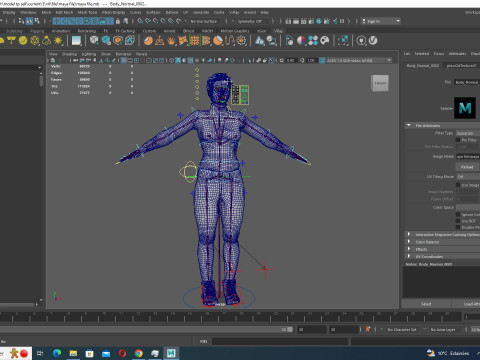Screen dimensions: 480x360
Task: Toggle the auto-key button near timeline
Action: pos(368,329)
